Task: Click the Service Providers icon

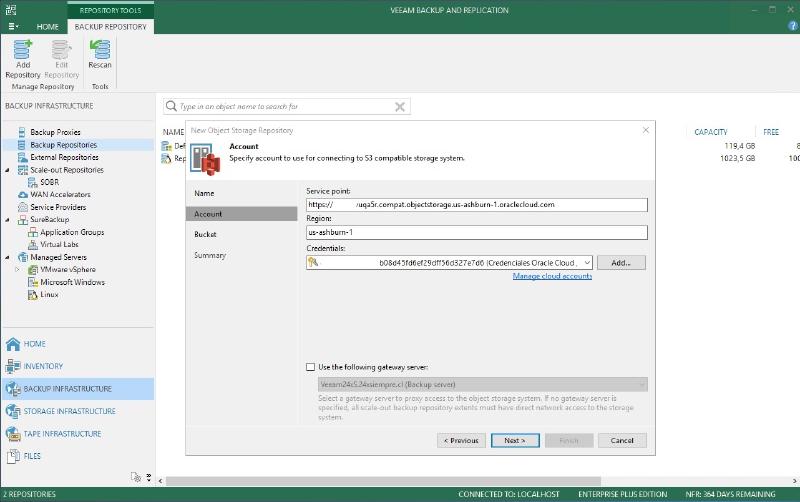Action: (22, 207)
